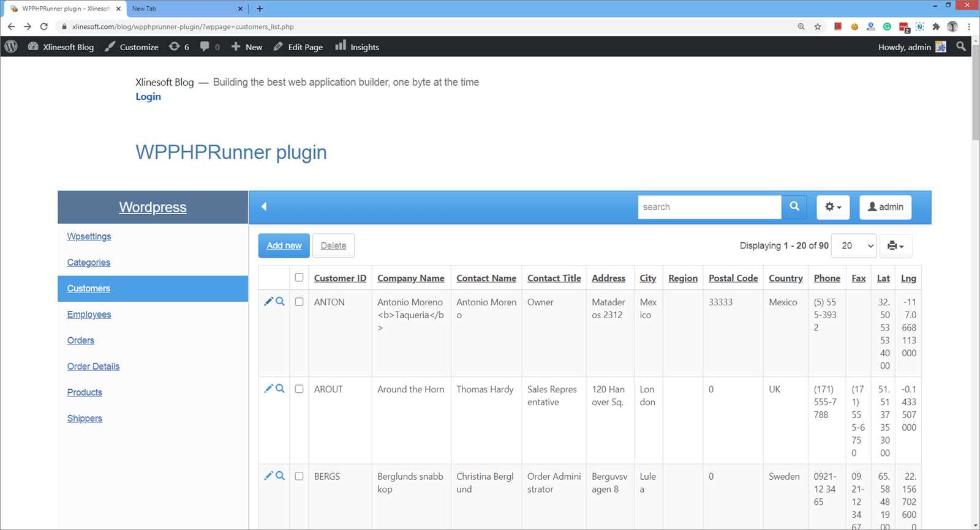Viewport: 980px width, 530px height.
Task: Sort by Country column header
Action: 786,278
